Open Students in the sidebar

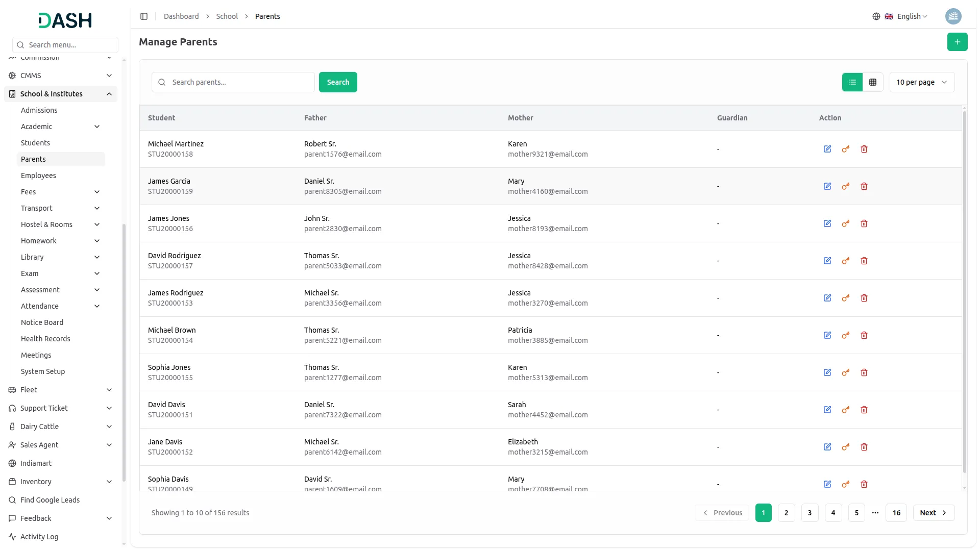click(35, 143)
